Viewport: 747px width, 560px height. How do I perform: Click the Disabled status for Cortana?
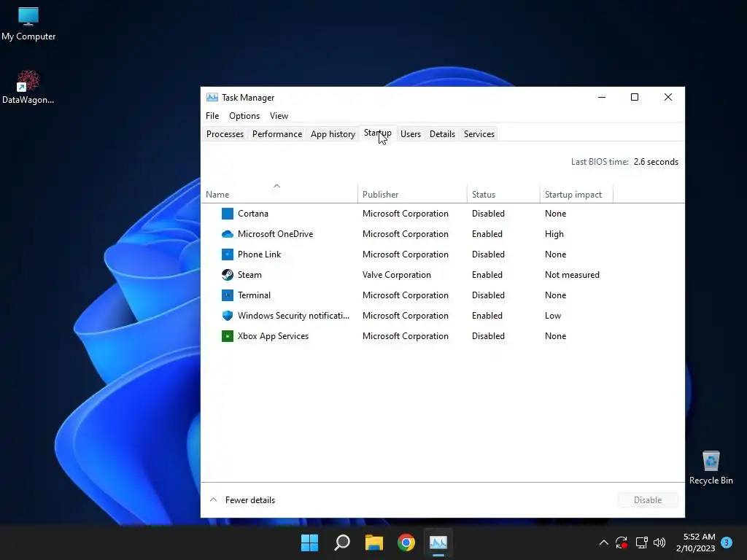[x=488, y=214]
